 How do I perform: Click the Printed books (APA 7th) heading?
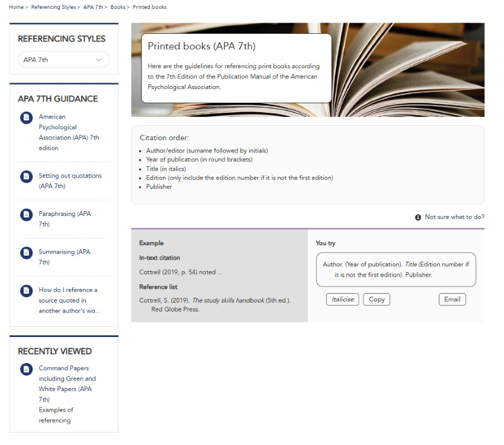tap(202, 46)
